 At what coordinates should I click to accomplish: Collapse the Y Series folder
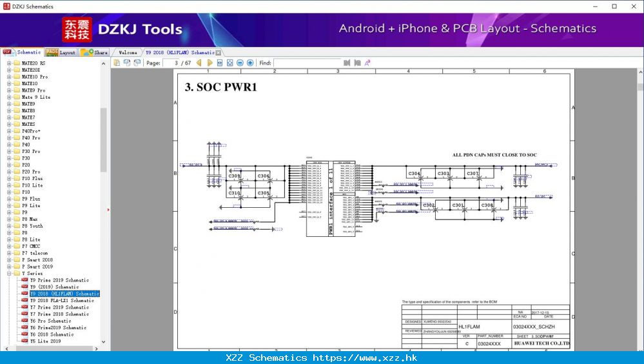point(9,274)
